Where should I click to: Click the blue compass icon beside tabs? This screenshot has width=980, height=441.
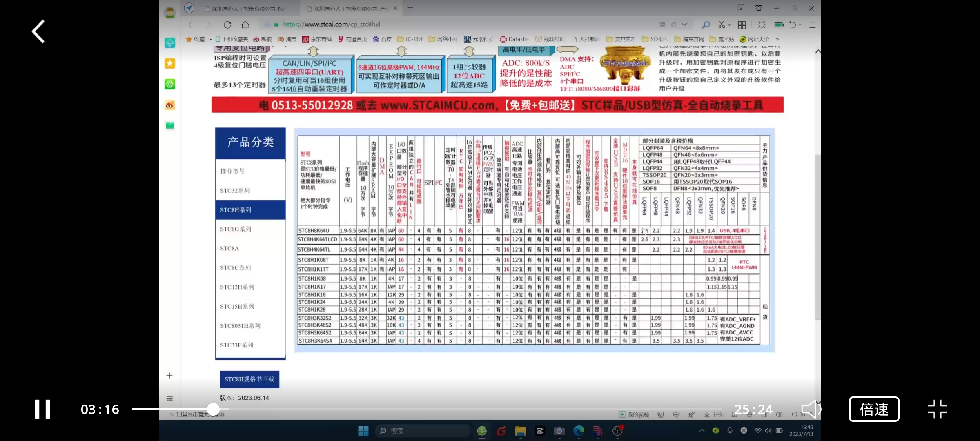tap(189, 8)
